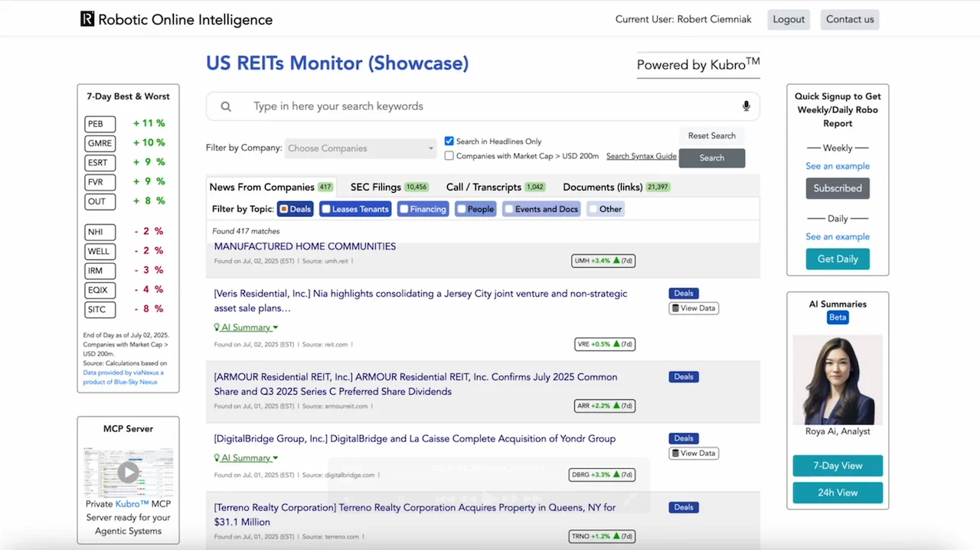The height and width of the screenshot is (550, 980).
Task: Click the WELL ticker badge
Action: [x=100, y=252]
